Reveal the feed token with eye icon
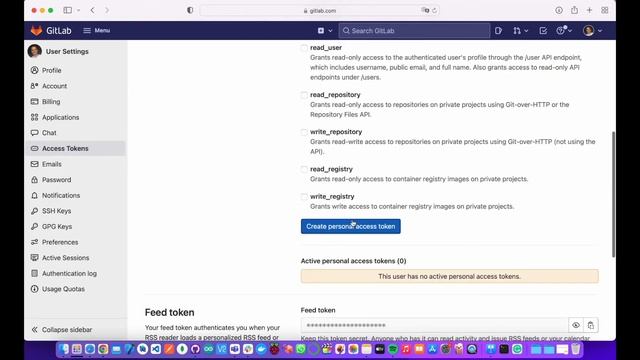The image size is (640, 360). tap(576, 325)
